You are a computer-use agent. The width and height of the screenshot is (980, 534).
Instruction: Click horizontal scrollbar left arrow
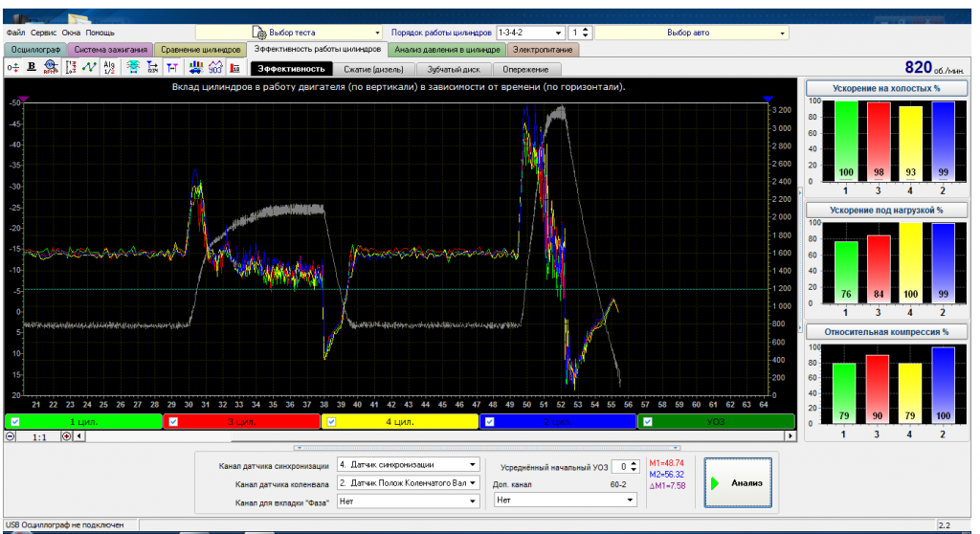80,436
